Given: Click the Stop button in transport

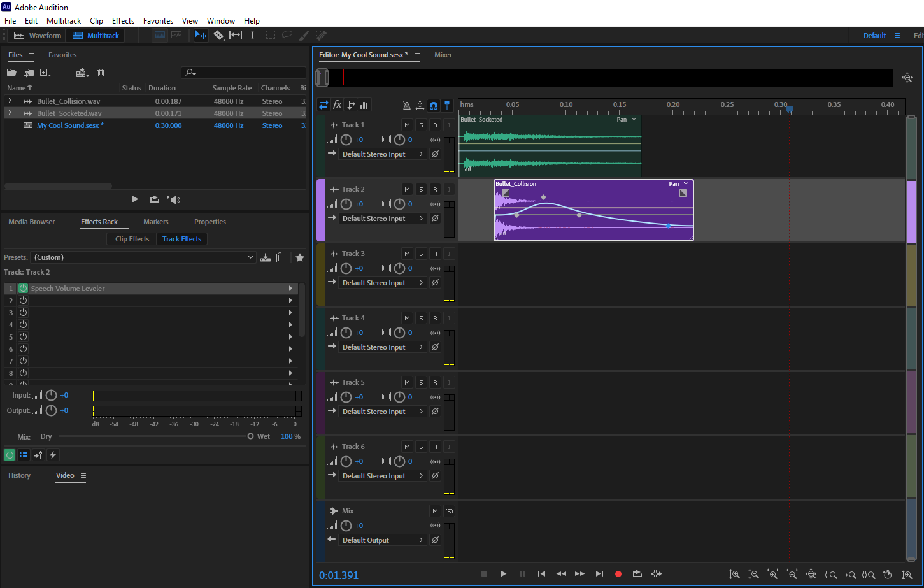Looking at the screenshot, I should point(484,574).
